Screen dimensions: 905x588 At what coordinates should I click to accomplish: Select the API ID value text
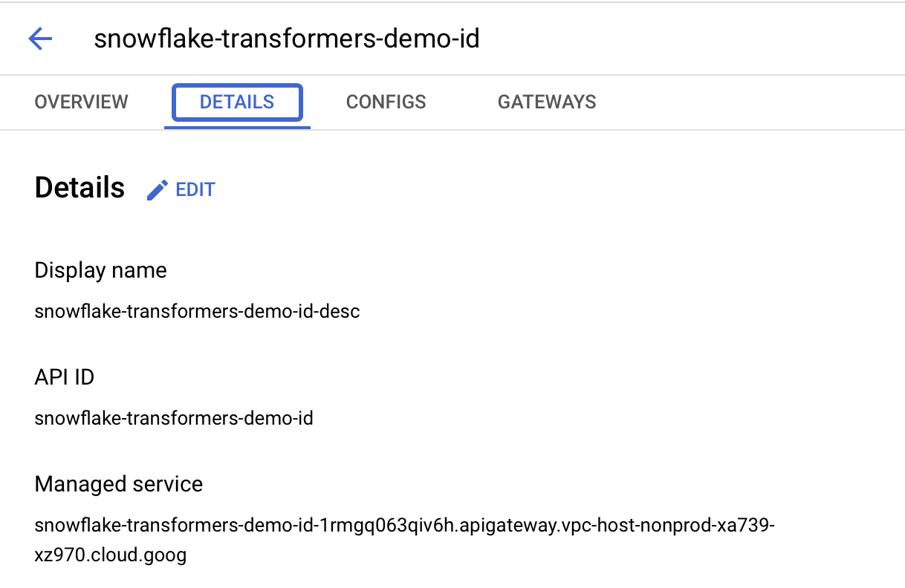point(174,418)
